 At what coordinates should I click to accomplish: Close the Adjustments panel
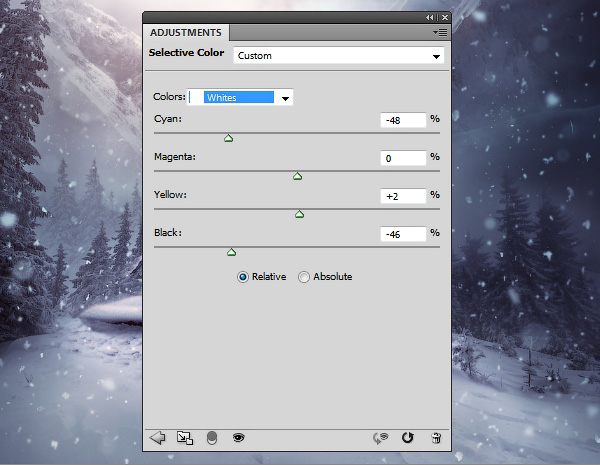445,18
